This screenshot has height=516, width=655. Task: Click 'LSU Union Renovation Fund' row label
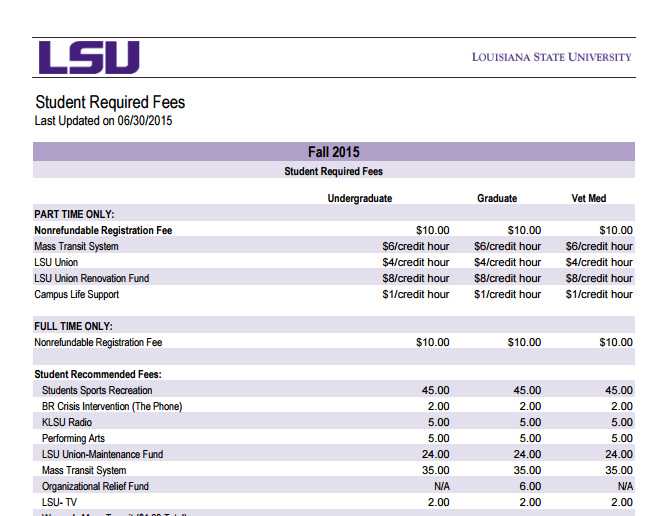(x=91, y=278)
